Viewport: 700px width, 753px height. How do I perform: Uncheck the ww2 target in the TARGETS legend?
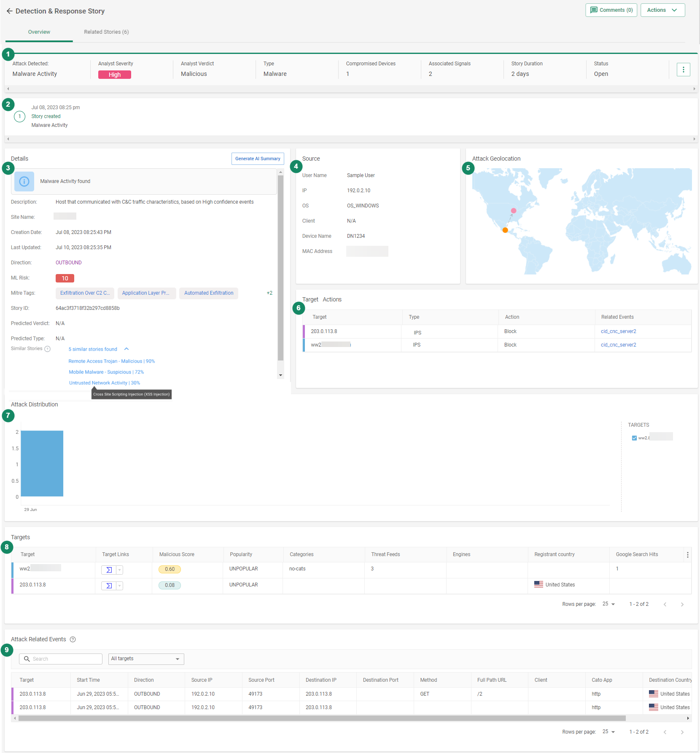(634, 438)
